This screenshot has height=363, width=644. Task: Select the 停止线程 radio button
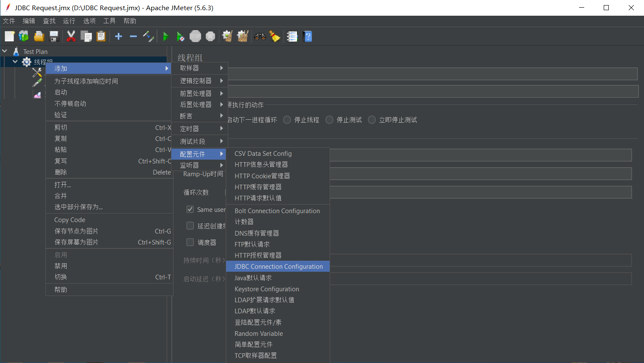click(287, 120)
